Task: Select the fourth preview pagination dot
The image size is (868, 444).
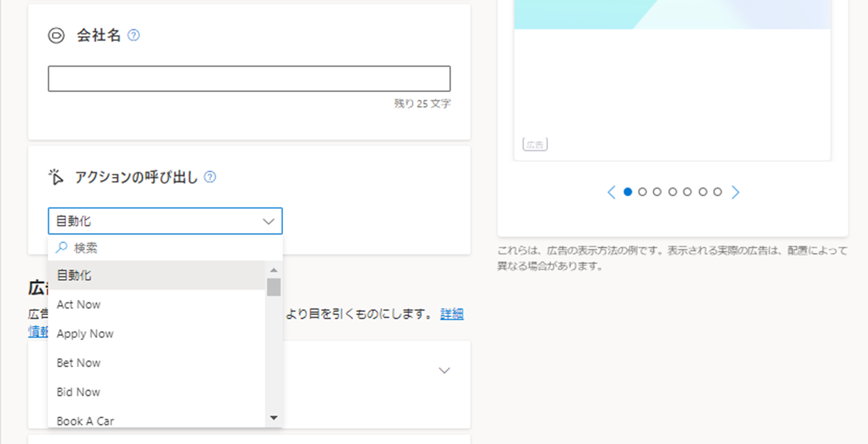Action: 672,192
